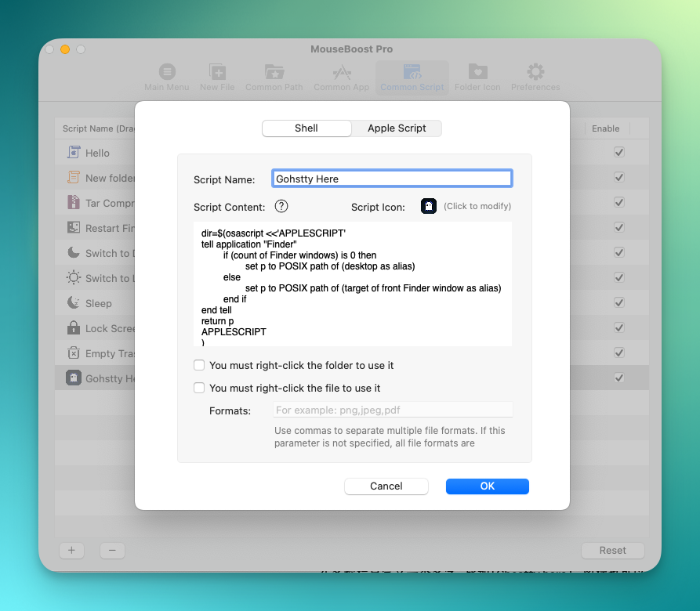Toggle the Enable checkbox for Sleep script
700x611 pixels.
click(x=619, y=303)
